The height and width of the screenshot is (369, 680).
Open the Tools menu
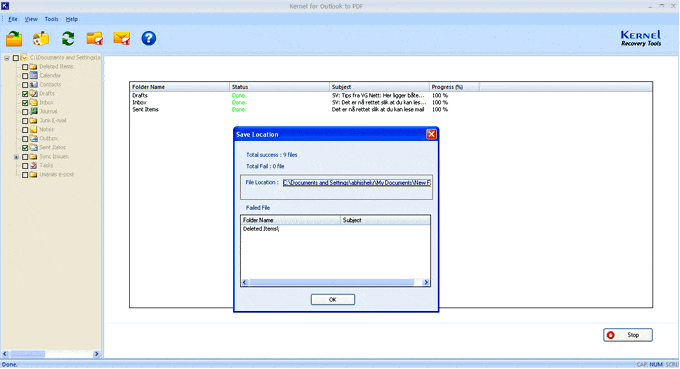tap(51, 19)
